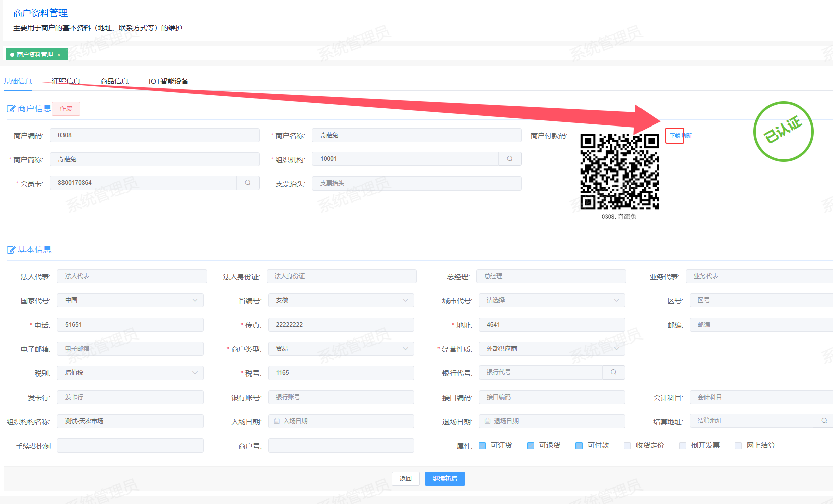Click the 下载 link for QR code
Image resolution: width=833 pixels, height=504 pixels.
point(675,136)
